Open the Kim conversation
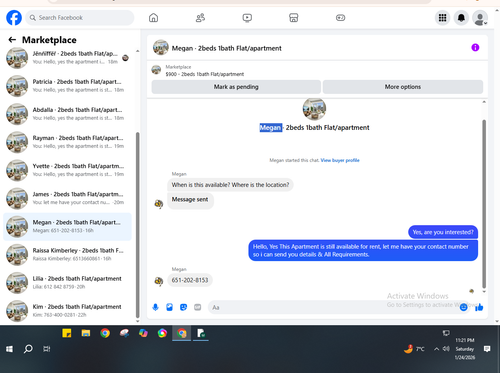500x373 pixels. pos(67,311)
